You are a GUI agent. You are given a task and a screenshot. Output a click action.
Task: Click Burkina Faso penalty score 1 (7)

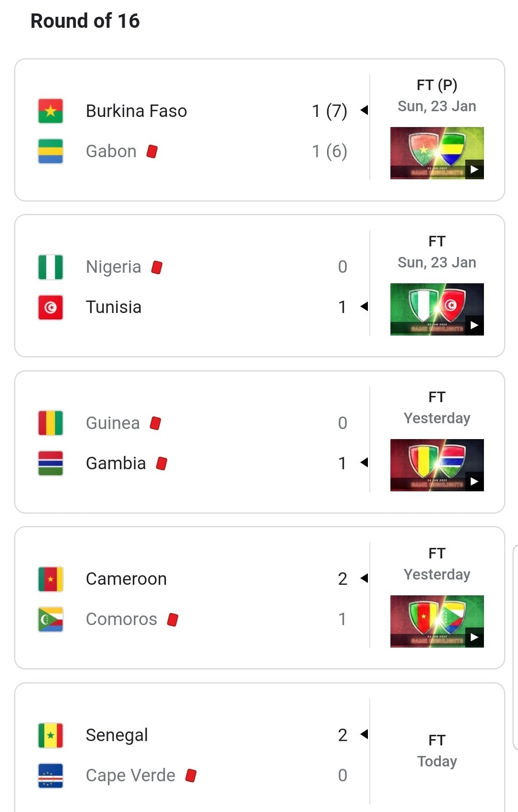point(330,111)
